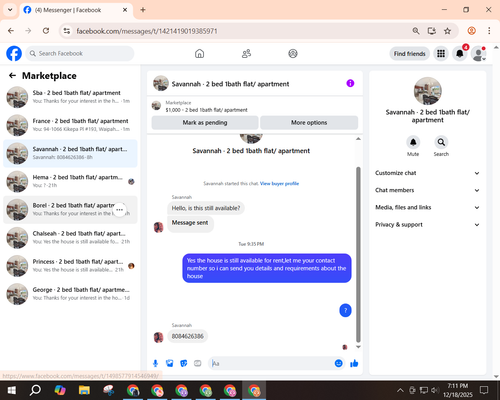The image size is (500, 400).
Task: Open Sba conversation in Marketplace list
Action: (70, 97)
